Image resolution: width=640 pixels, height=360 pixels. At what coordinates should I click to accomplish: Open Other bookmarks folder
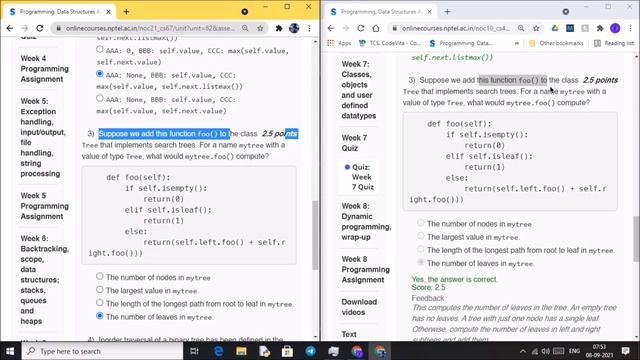[x=556, y=43]
